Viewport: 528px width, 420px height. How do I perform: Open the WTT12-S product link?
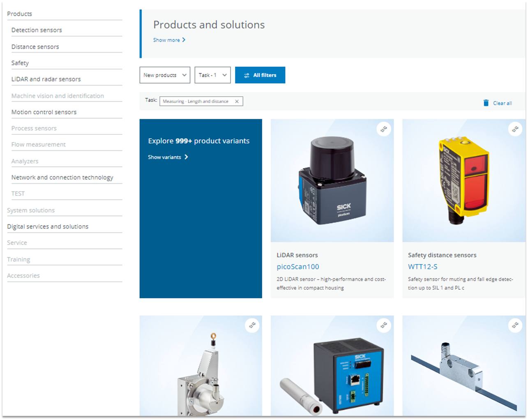click(x=422, y=267)
